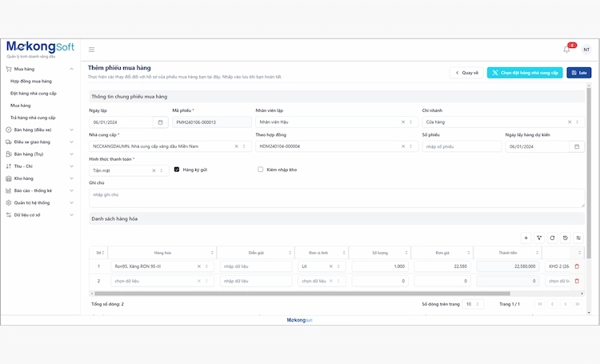Click the Quay về back button
Image resolution: width=600 pixels, height=364 pixels.
point(466,72)
